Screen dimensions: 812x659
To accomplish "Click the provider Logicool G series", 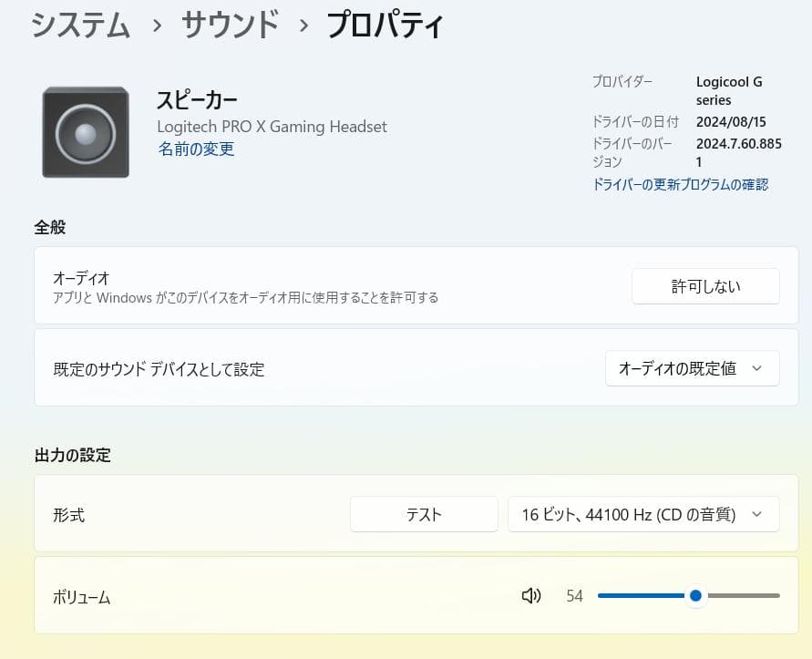I will pos(729,90).
